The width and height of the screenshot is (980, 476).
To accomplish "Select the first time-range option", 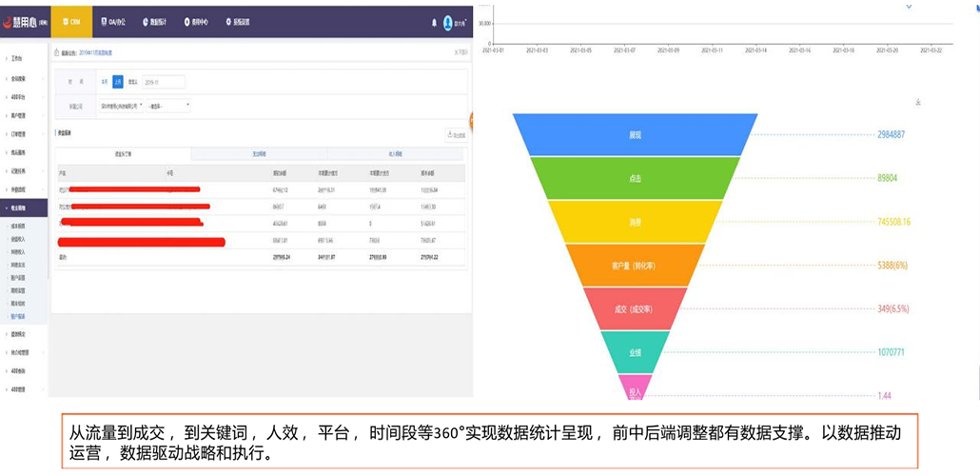I will point(105,82).
